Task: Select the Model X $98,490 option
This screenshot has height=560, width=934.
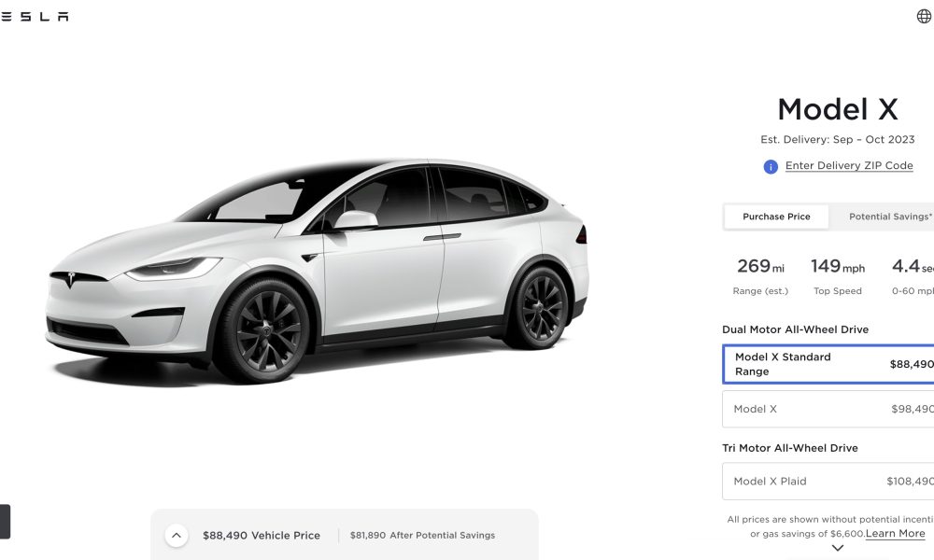Action: tap(828, 409)
